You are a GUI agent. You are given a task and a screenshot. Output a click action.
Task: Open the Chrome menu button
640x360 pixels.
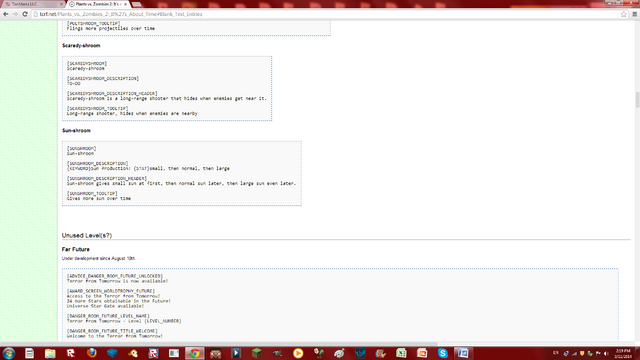click(635, 14)
